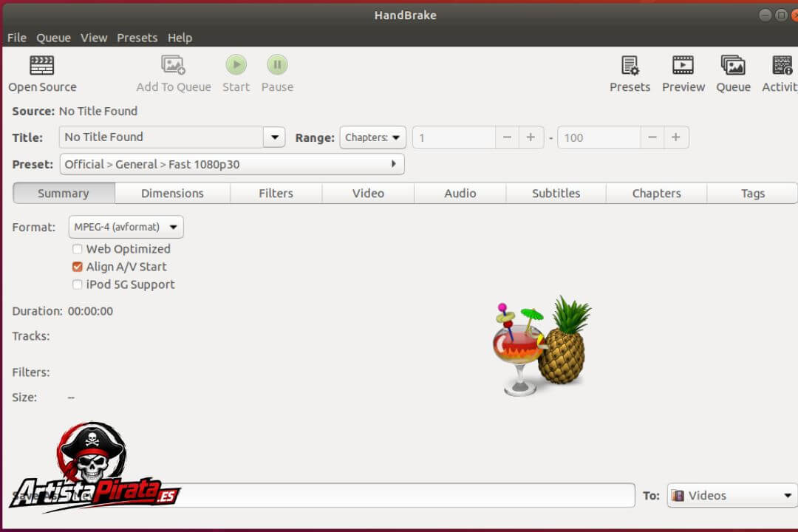798x532 pixels.
Task: Expand the Title dropdown arrow
Action: [x=275, y=137]
